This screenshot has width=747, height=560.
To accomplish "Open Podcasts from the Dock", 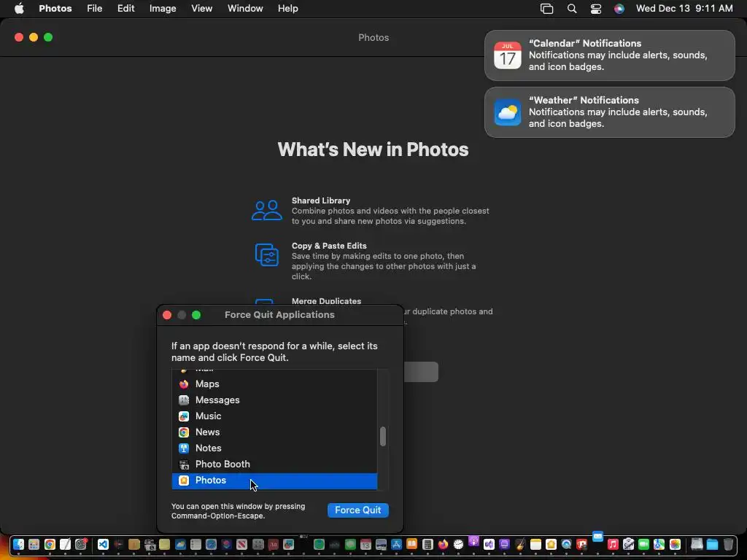I will click(473, 541).
